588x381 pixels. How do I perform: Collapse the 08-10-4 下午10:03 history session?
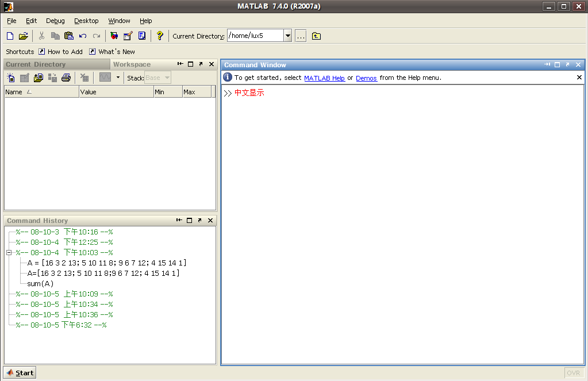point(9,252)
